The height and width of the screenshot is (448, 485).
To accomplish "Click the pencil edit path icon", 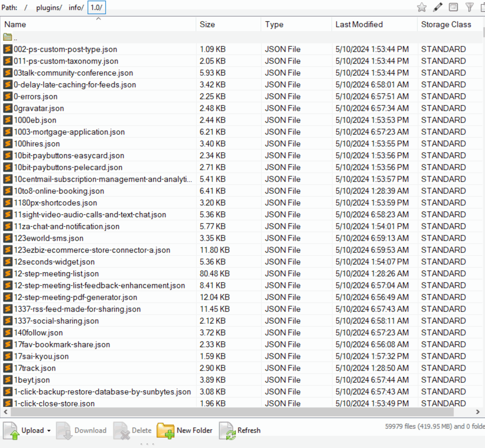I will 438,7.
